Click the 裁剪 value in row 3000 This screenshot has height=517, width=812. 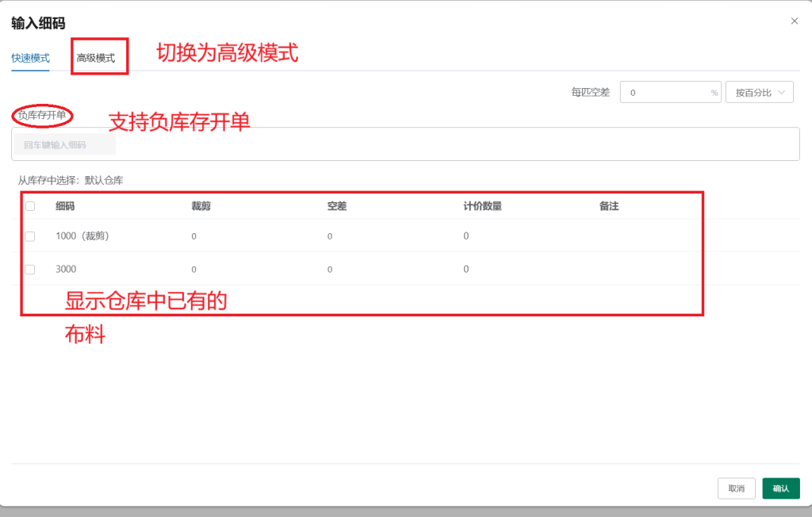point(193,270)
